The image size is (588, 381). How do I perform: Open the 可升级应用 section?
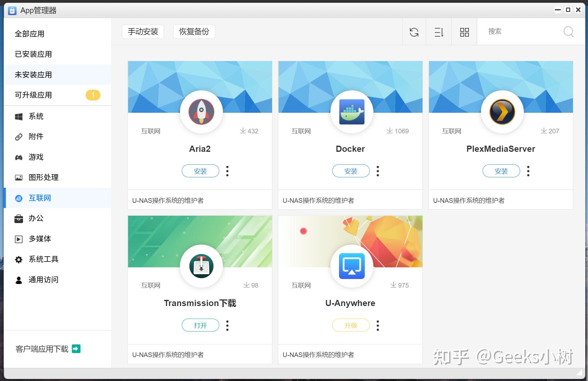(57, 95)
